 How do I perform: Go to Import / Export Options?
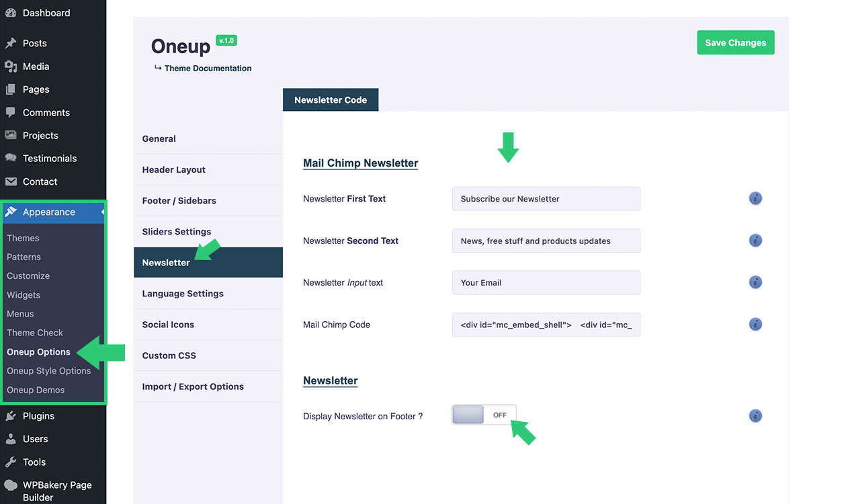(193, 386)
